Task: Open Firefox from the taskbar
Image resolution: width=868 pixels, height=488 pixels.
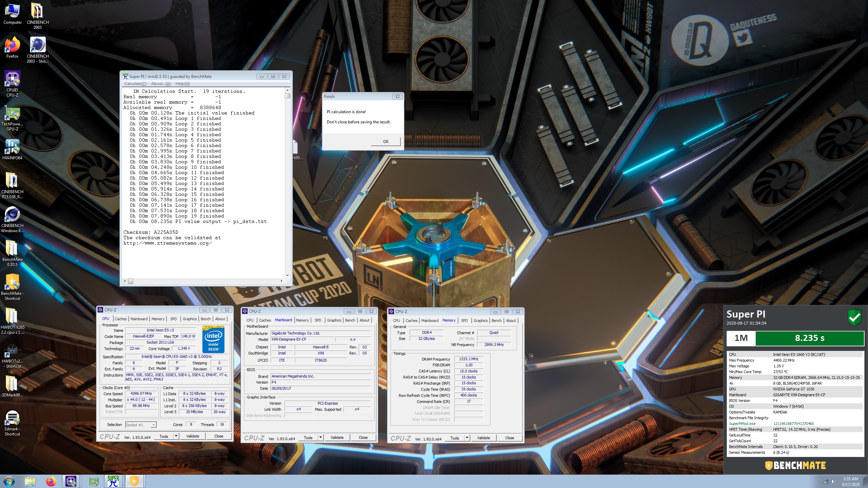Action: (x=51, y=481)
